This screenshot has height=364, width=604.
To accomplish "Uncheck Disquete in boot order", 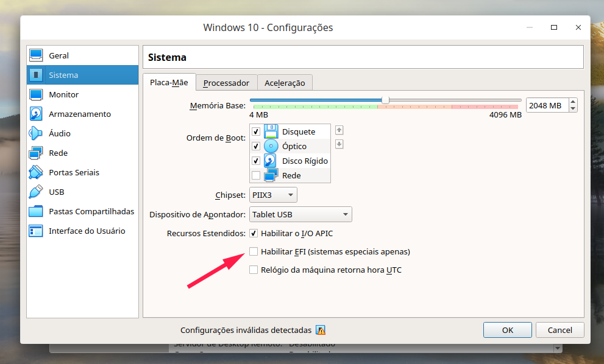I will pyautogui.click(x=256, y=131).
